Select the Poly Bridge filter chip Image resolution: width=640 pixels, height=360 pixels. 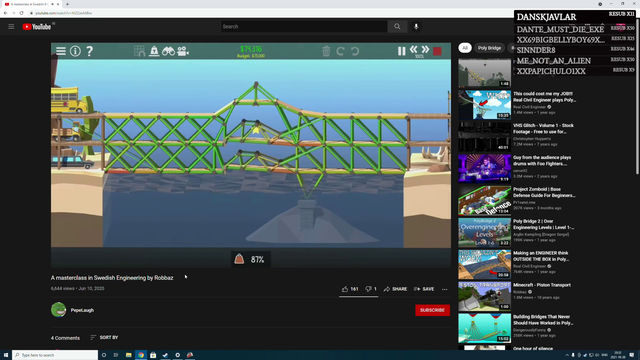tap(489, 48)
